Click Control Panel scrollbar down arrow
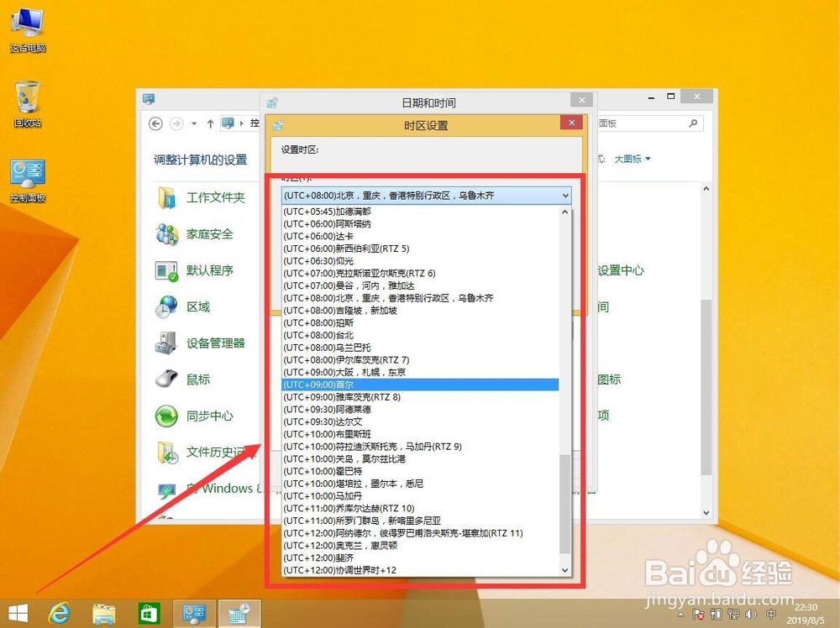 coord(706,512)
